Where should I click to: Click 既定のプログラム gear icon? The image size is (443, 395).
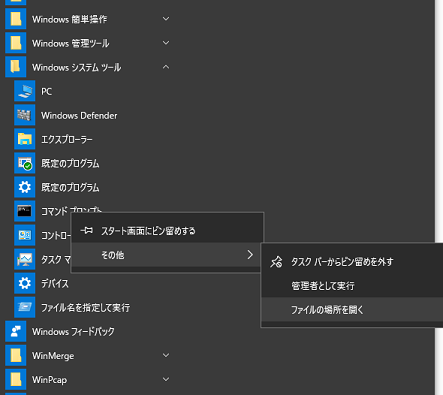[25, 187]
